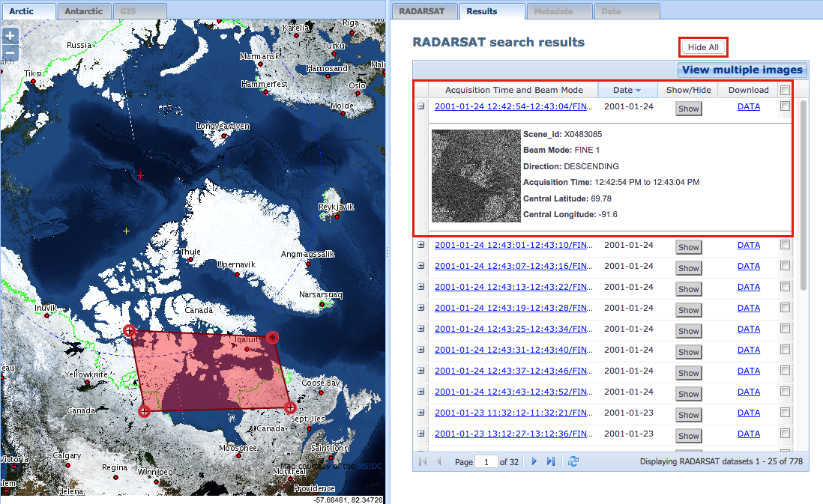Image resolution: width=823 pixels, height=504 pixels.
Task: Go to the previous results page
Action: click(438, 461)
